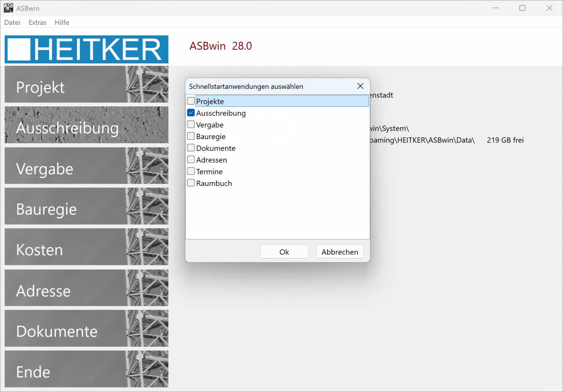Open the Datei menu
This screenshot has height=392, width=563.
12,22
